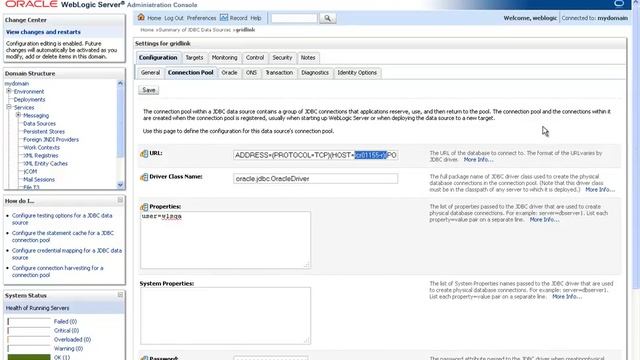Select the Connection Pool sub-tab

[x=191, y=73]
